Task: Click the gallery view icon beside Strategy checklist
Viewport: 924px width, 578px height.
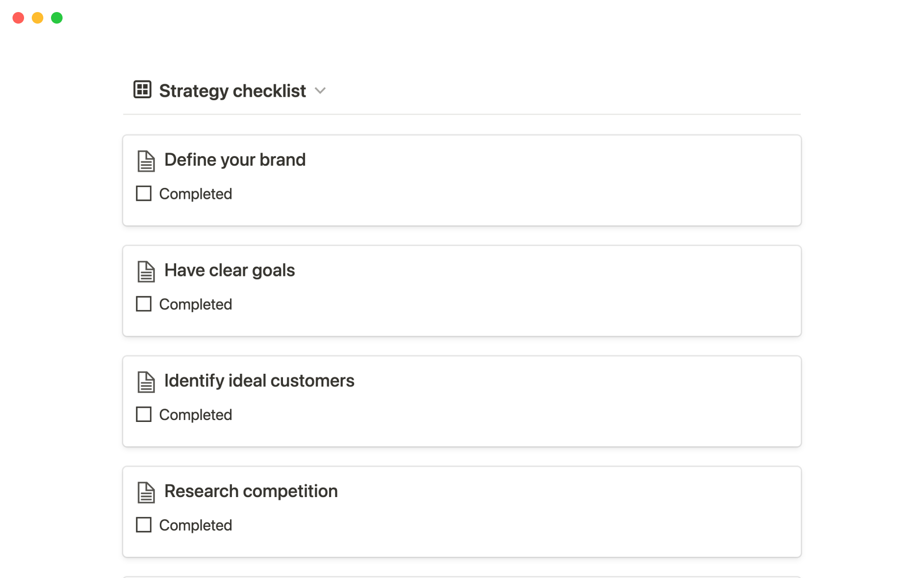Action: tap(142, 90)
